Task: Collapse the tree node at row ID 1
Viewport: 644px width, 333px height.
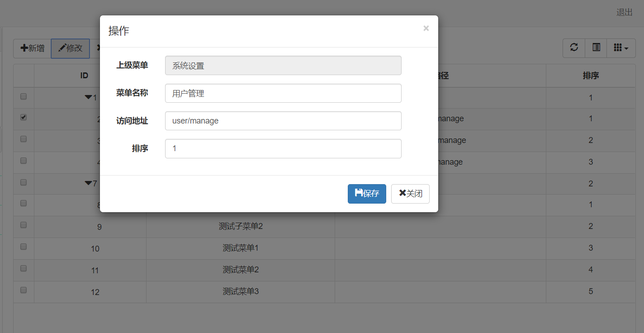Action: pyautogui.click(x=89, y=96)
